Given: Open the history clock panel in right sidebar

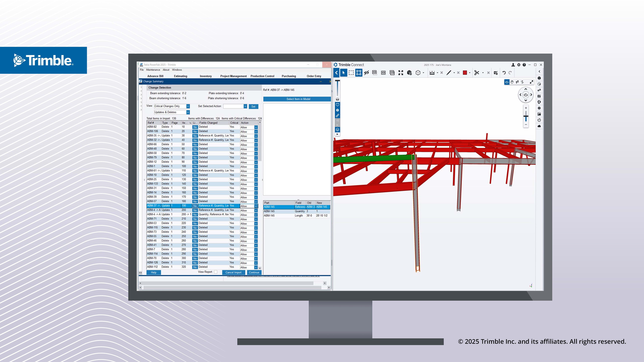Looking at the screenshot, I should click(x=539, y=120).
